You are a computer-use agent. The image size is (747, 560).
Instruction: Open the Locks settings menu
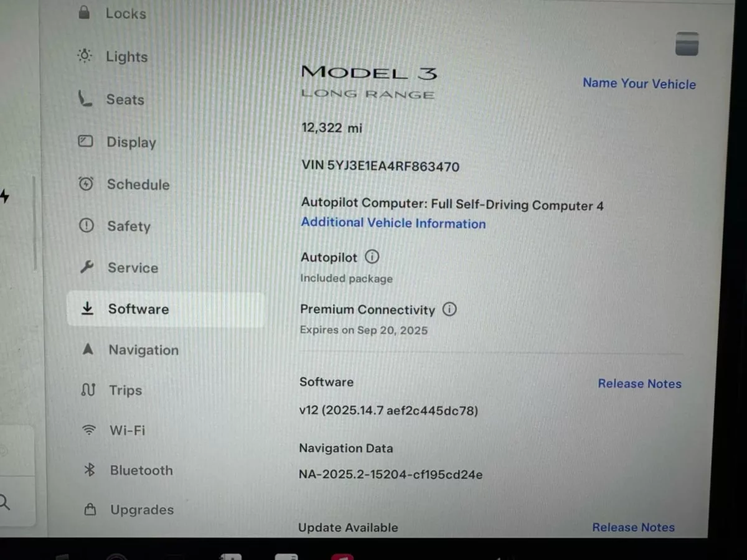click(125, 13)
